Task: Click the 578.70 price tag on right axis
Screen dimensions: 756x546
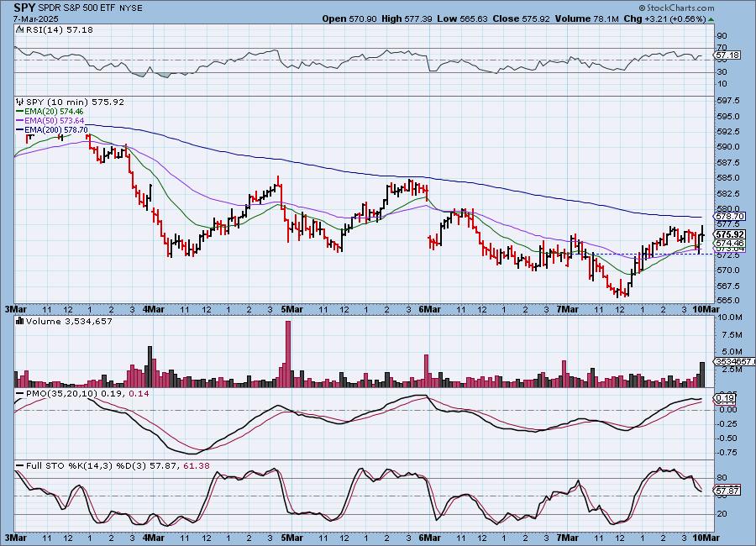Action: click(730, 217)
